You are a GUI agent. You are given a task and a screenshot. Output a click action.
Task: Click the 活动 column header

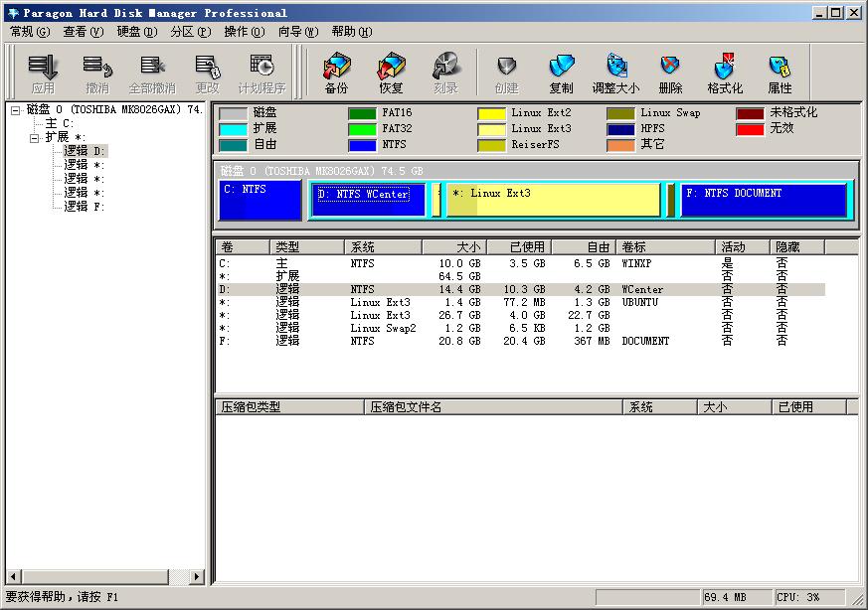click(x=743, y=246)
